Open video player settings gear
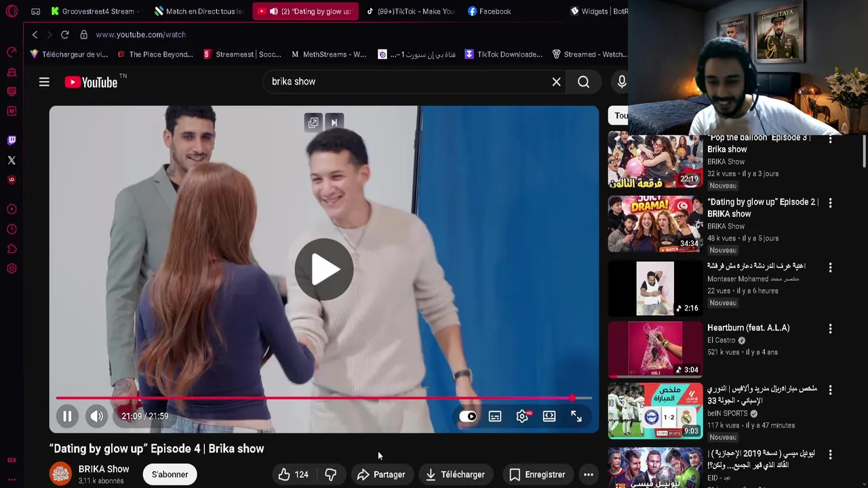This screenshot has width=868, height=488. 522,416
